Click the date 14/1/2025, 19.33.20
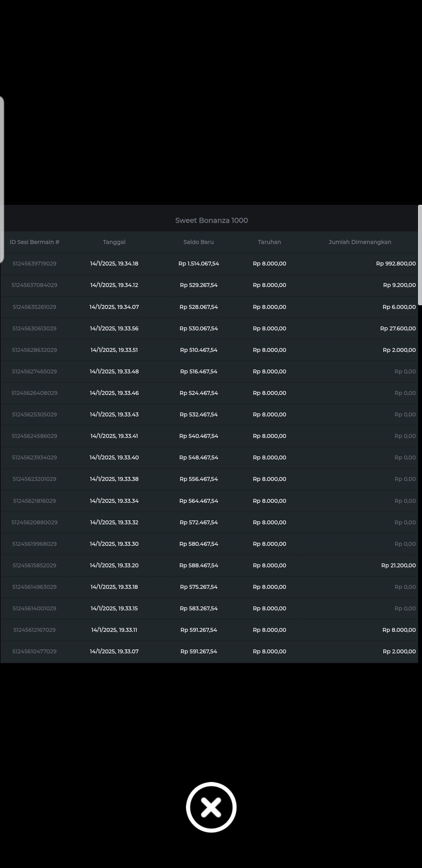 (114, 565)
